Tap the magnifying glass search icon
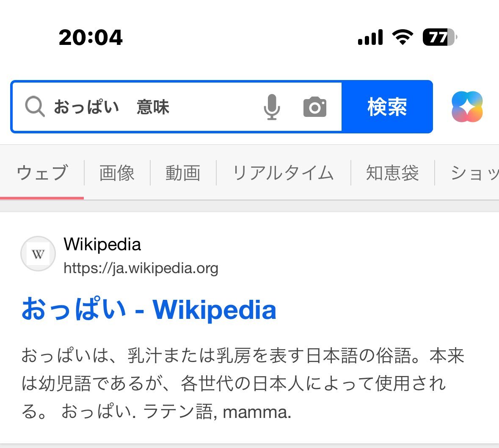The width and height of the screenshot is (499, 448). pyautogui.click(x=35, y=106)
